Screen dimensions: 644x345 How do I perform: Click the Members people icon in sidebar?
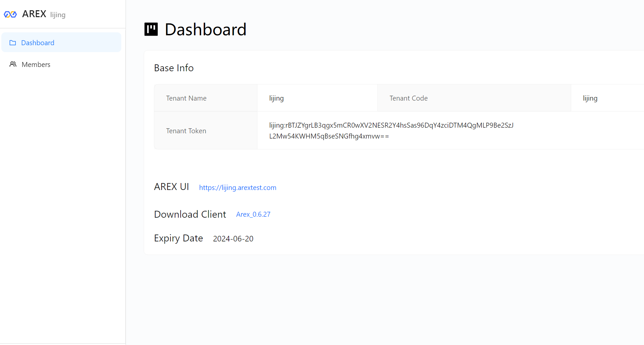tap(13, 64)
